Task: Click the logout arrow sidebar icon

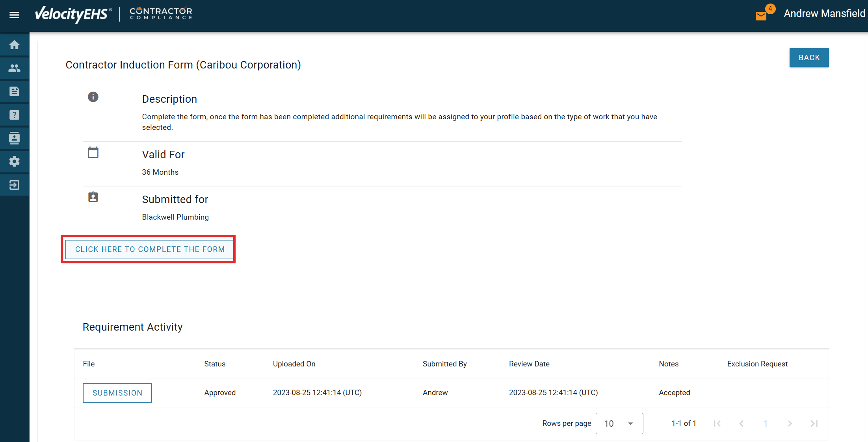Action: (x=14, y=185)
